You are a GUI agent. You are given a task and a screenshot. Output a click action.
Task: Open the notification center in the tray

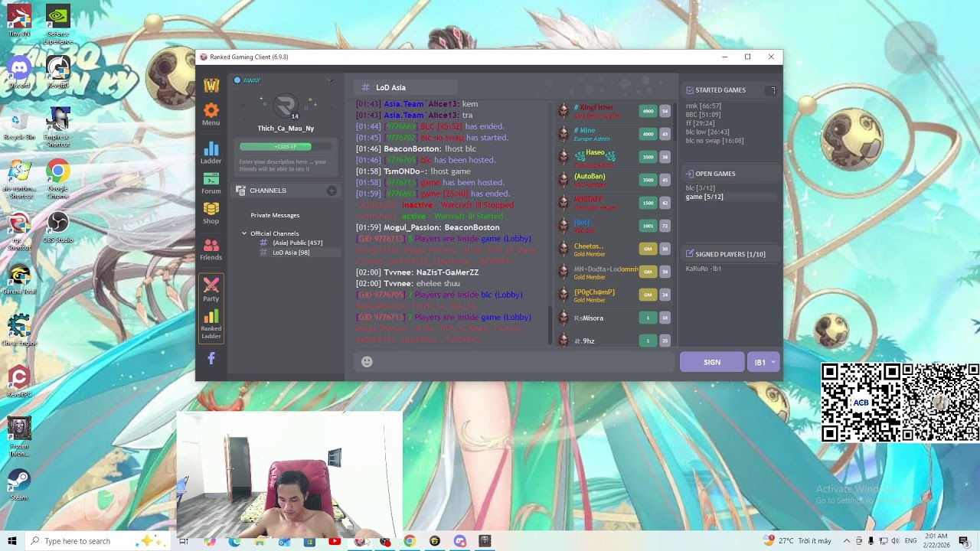click(x=963, y=541)
